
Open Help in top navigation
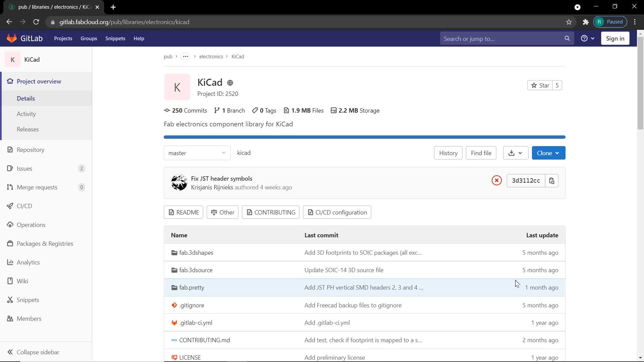click(139, 39)
